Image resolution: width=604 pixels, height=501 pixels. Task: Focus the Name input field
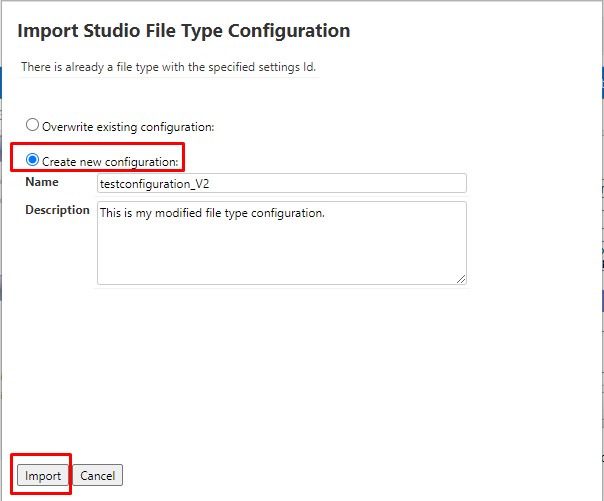click(281, 183)
